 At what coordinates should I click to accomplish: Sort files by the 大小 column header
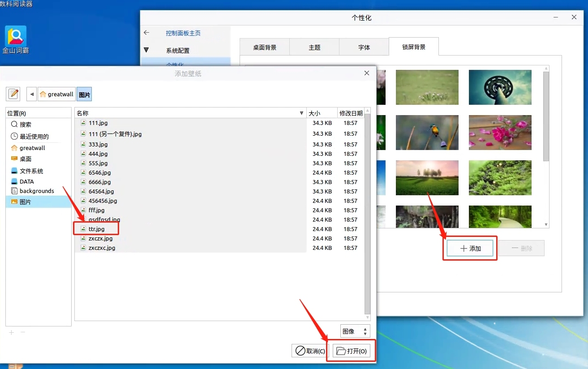(322, 113)
